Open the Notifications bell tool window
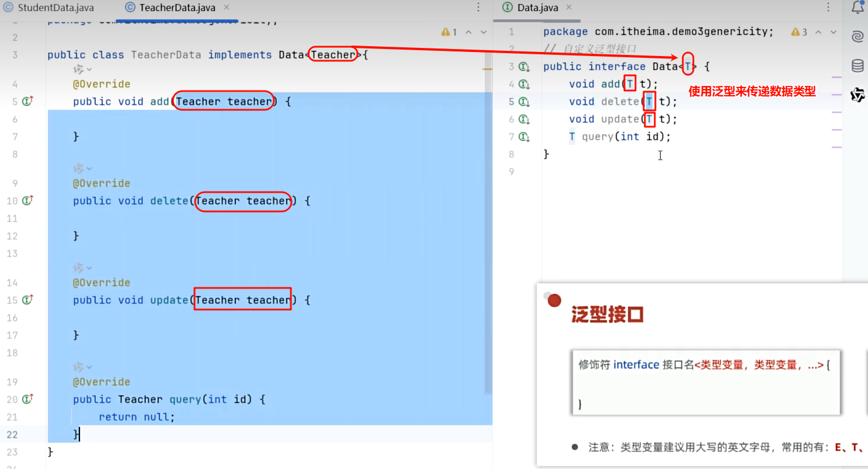The image size is (868, 469). click(x=857, y=8)
